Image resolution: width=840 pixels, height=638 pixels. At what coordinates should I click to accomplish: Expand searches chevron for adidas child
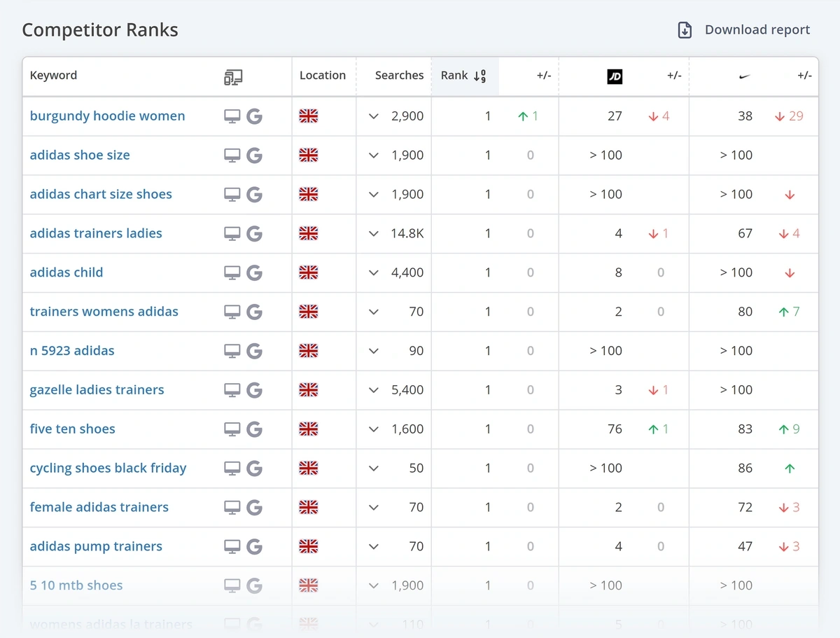(x=374, y=273)
